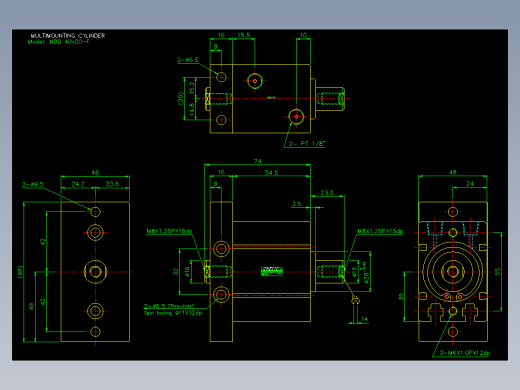Select the 15.2 dimension value
This screenshot has height=390, width=520.
coord(192,88)
